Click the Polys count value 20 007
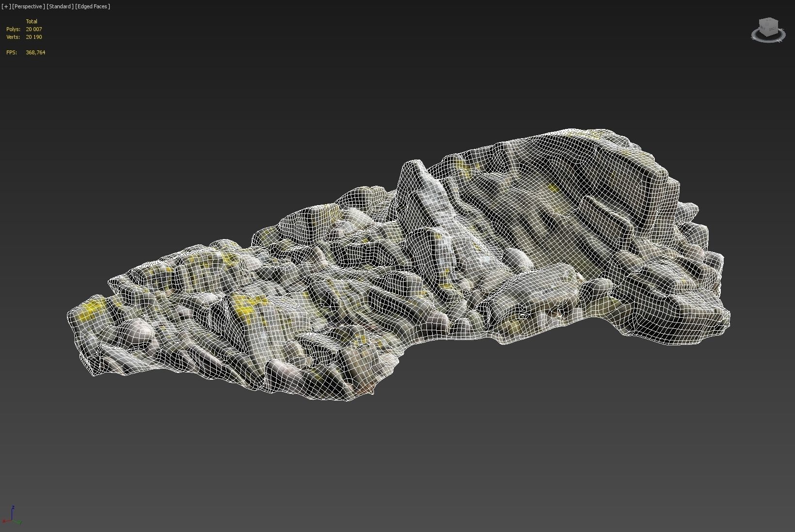The width and height of the screenshot is (795, 532). 34,29
